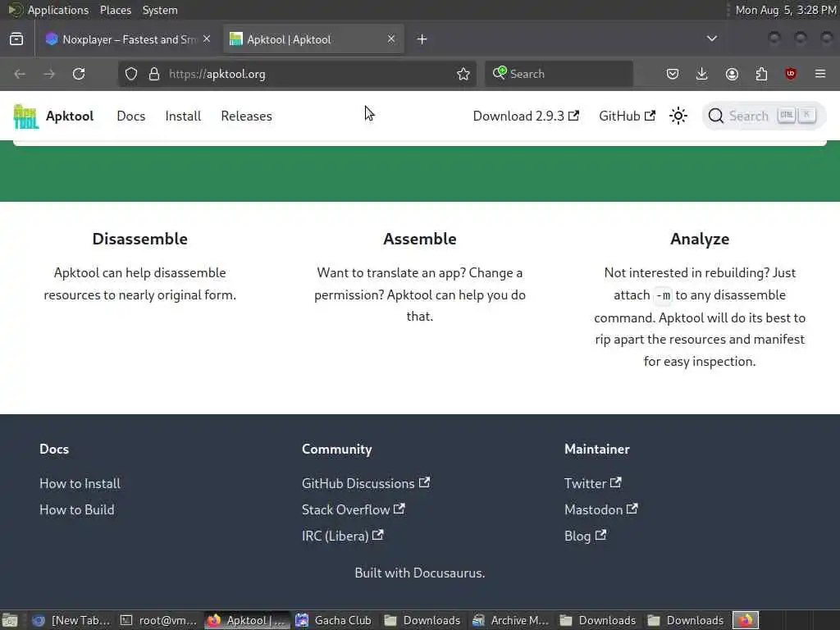Open the Firefox hamburger menu
The width and height of the screenshot is (840, 630).
820,74
